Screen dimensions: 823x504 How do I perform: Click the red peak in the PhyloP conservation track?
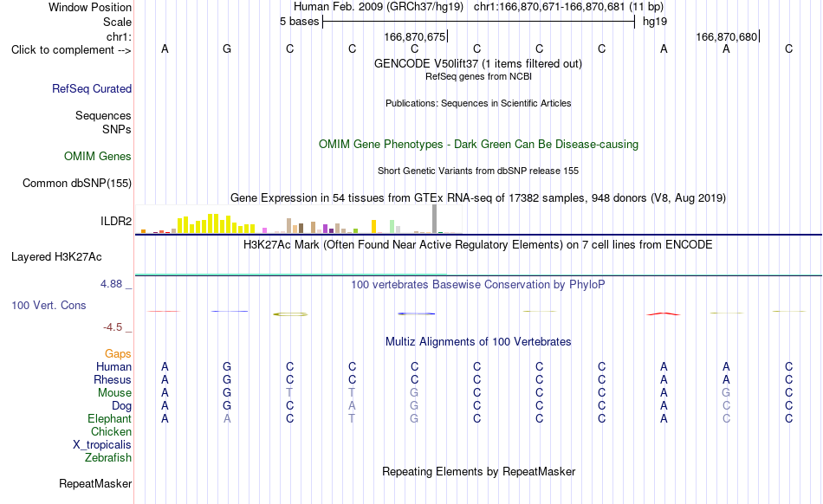click(664, 314)
